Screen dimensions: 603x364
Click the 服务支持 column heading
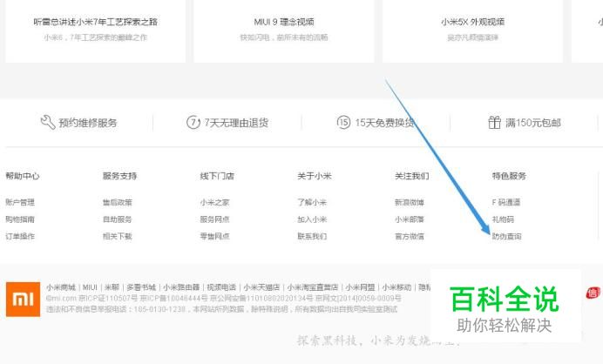[119, 176]
